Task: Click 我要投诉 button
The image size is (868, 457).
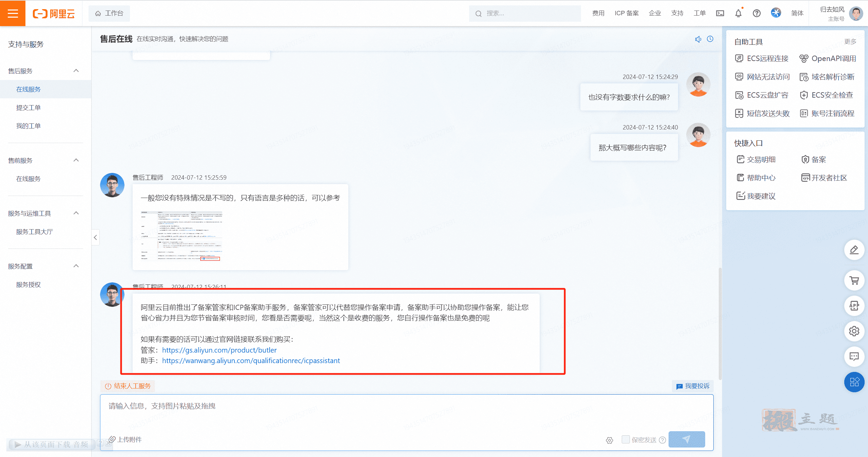Action: tap(693, 386)
